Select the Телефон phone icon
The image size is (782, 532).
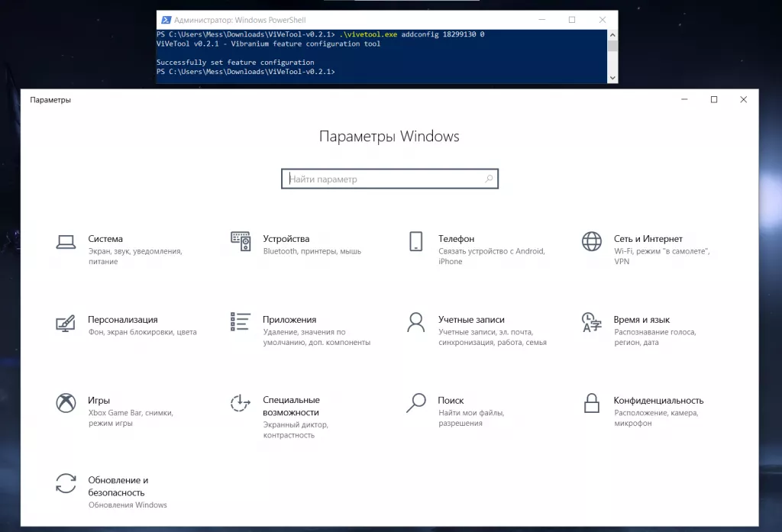coord(415,242)
